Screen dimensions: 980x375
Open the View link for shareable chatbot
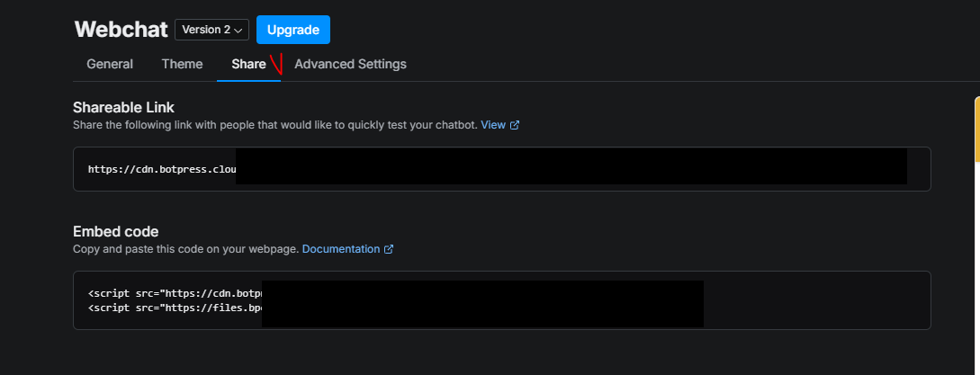[x=493, y=124]
